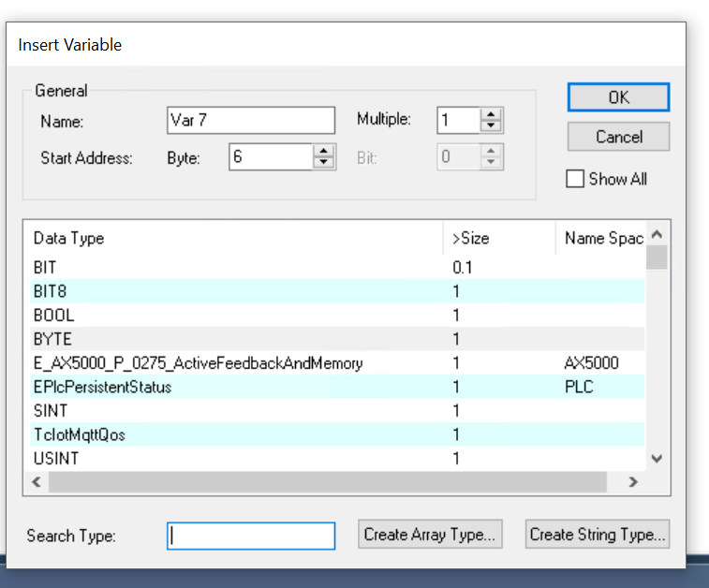Viewport: 709px width, 588px height.
Task: Sort by the >Size column header
Action: (x=499, y=238)
